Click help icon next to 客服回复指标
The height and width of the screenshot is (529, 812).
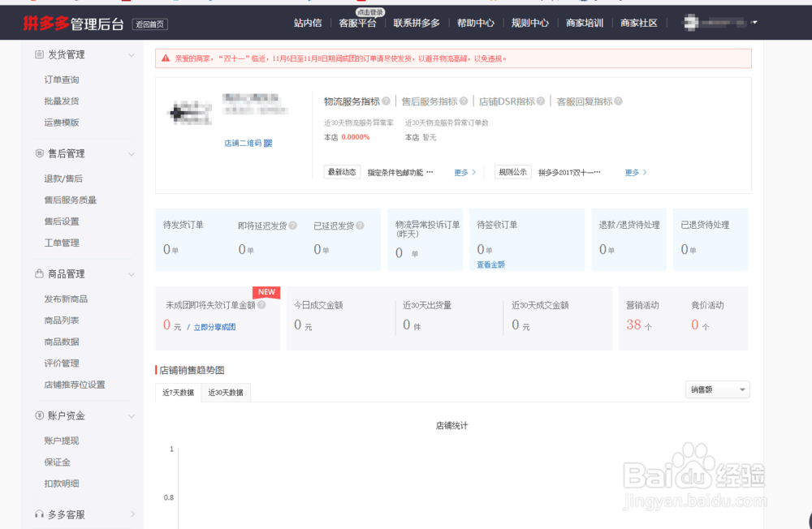[x=618, y=101]
